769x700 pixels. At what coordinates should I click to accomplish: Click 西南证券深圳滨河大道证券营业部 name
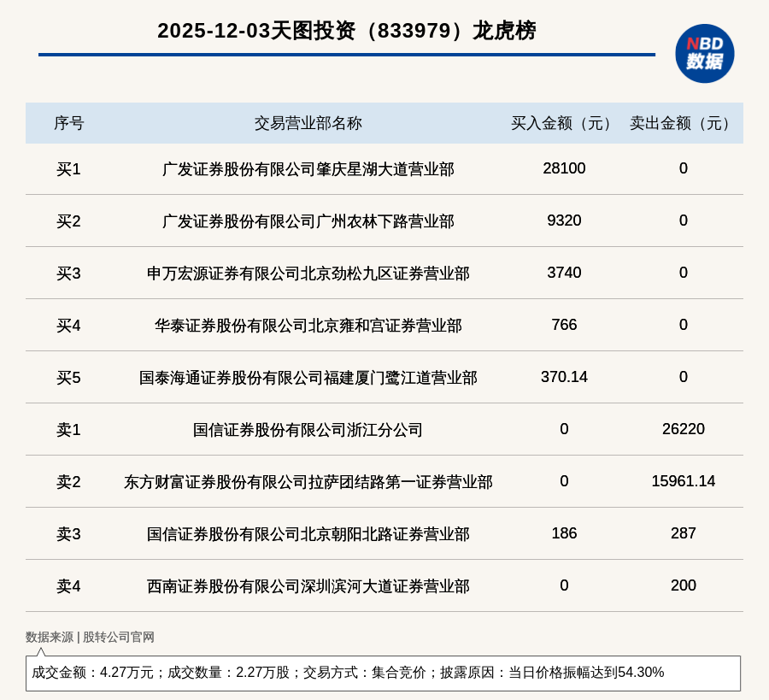tap(308, 586)
